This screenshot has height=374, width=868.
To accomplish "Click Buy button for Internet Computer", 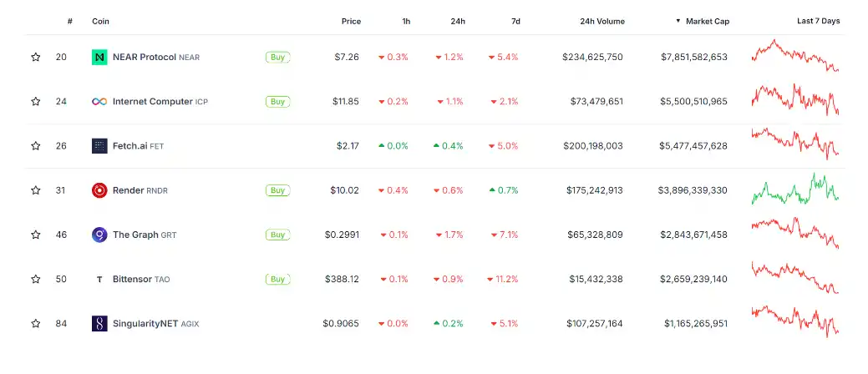I will pyautogui.click(x=278, y=101).
